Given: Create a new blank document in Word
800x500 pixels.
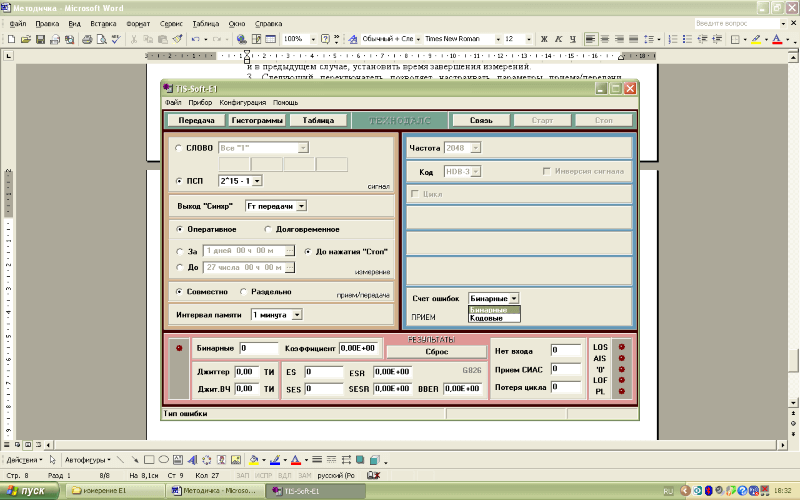Looking at the screenshot, I should [11, 39].
